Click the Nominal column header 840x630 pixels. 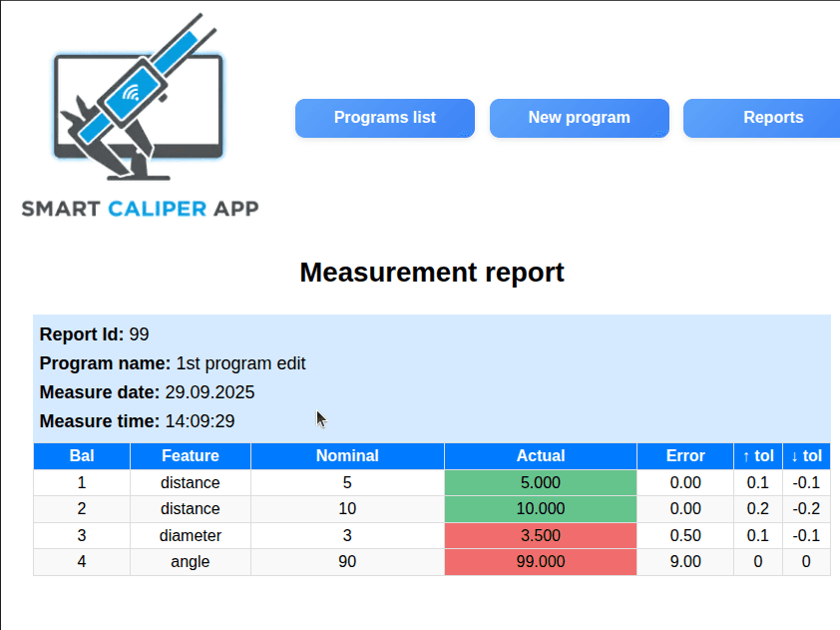pyautogui.click(x=347, y=456)
